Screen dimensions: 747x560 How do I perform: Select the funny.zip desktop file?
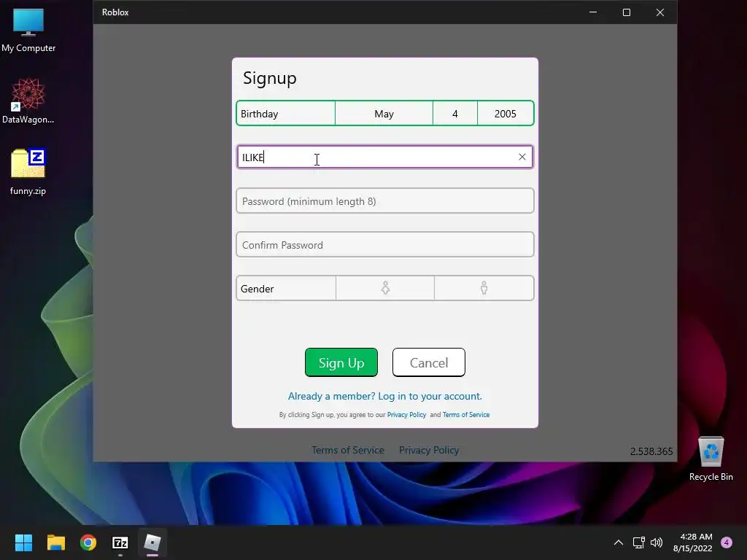28,172
